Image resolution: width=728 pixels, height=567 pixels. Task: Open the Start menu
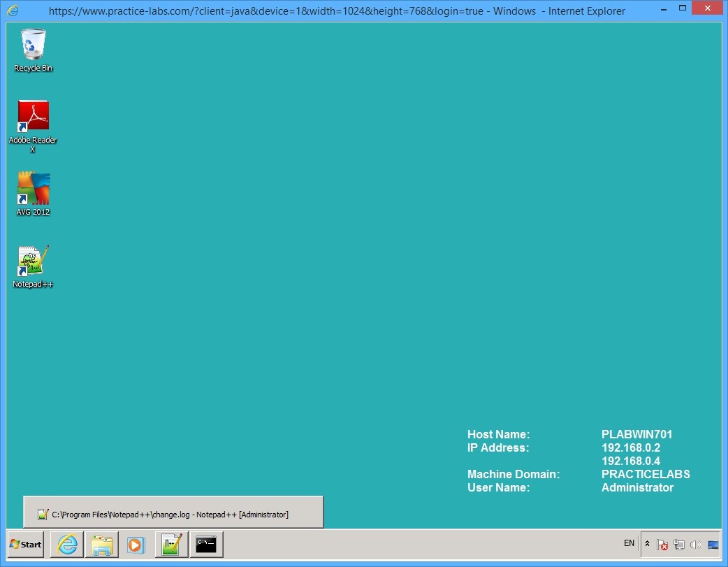coord(24,544)
